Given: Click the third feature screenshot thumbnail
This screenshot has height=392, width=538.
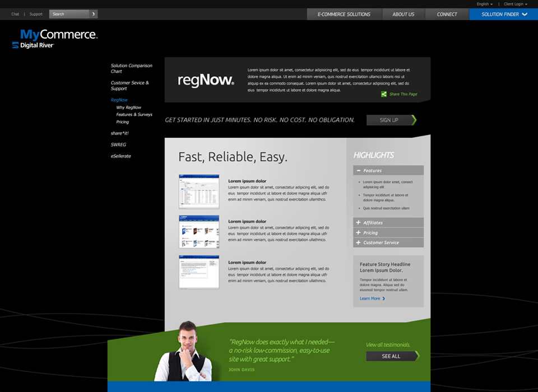Looking at the screenshot, I should click(x=198, y=272).
